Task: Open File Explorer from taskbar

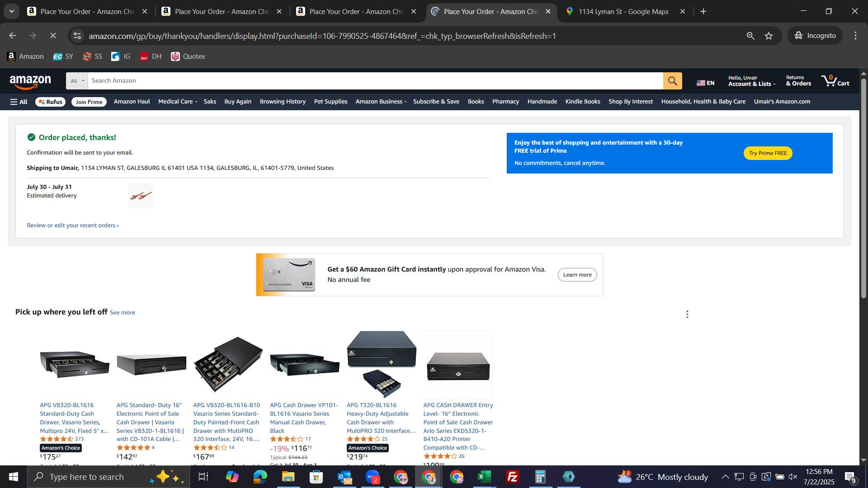Action: pyautogui.click(x=288, y=477)
